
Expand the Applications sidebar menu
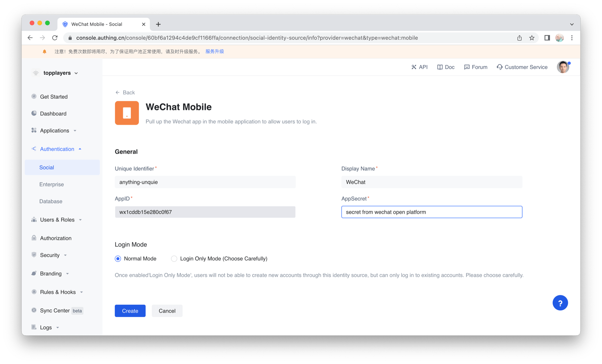click(x=55, y=131)
